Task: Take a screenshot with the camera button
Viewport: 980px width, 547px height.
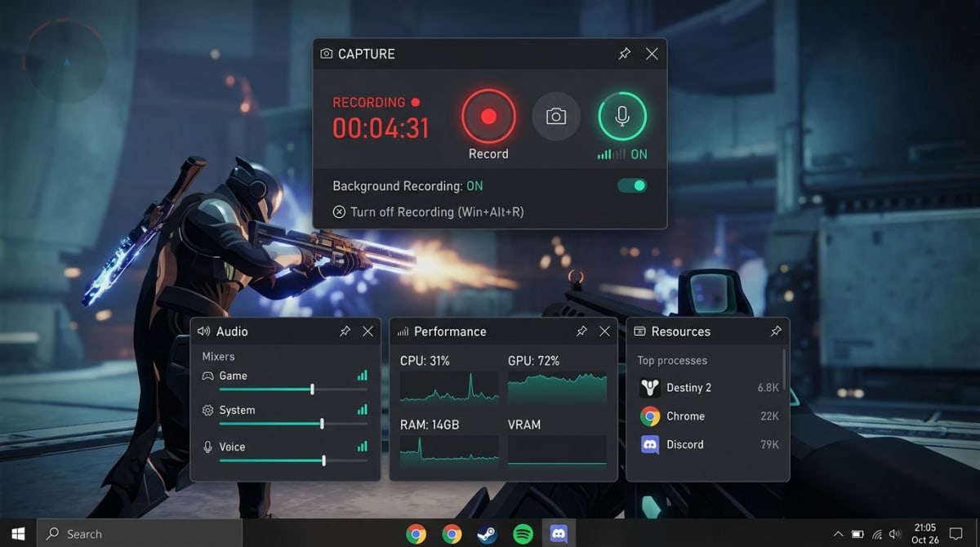Action: (x=556, y=117)
